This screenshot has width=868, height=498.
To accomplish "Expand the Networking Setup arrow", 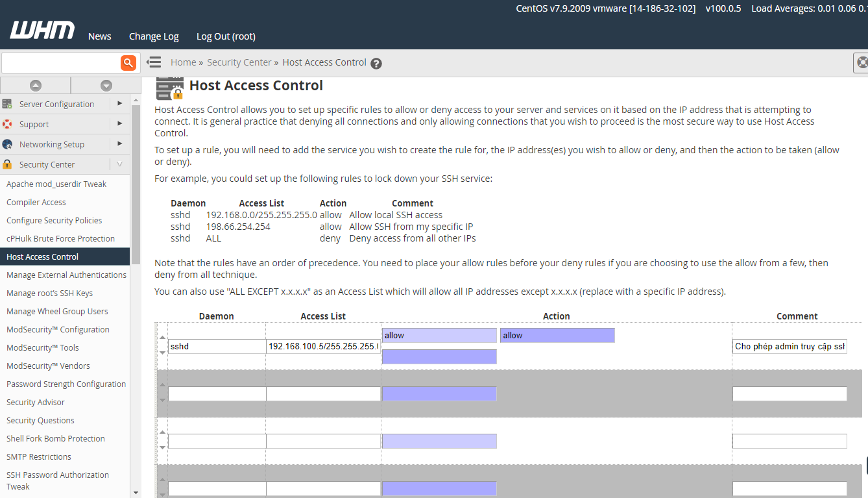I will (119, 143).
